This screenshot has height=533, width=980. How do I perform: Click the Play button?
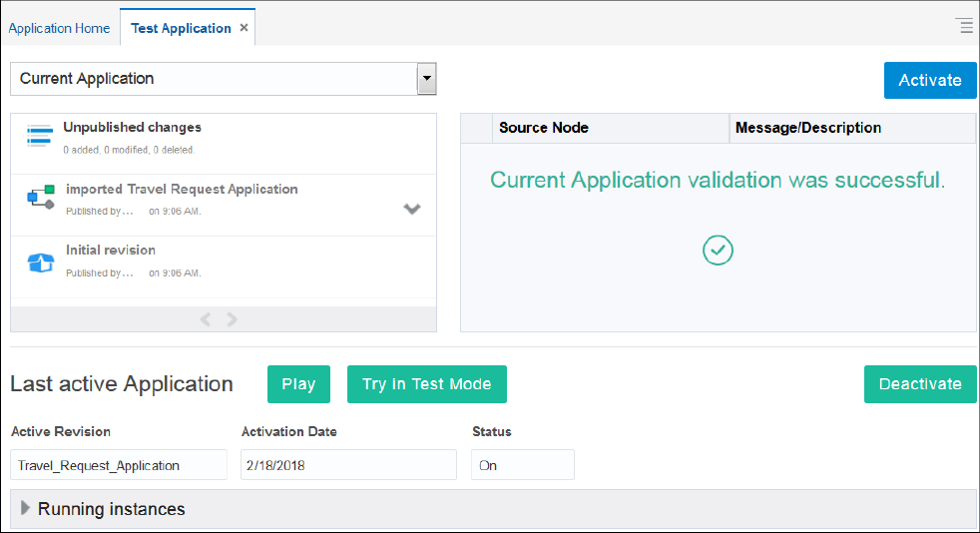(x=298, y=384)
